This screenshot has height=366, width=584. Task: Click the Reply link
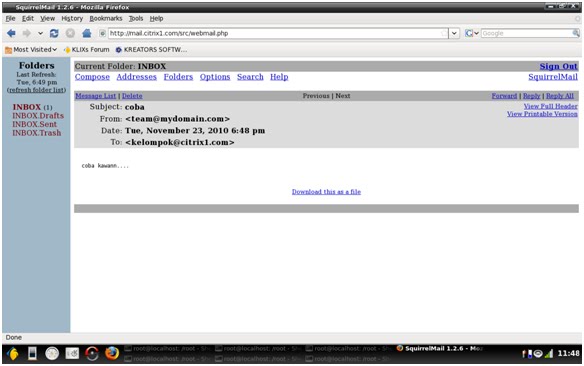tap(531, 96)
